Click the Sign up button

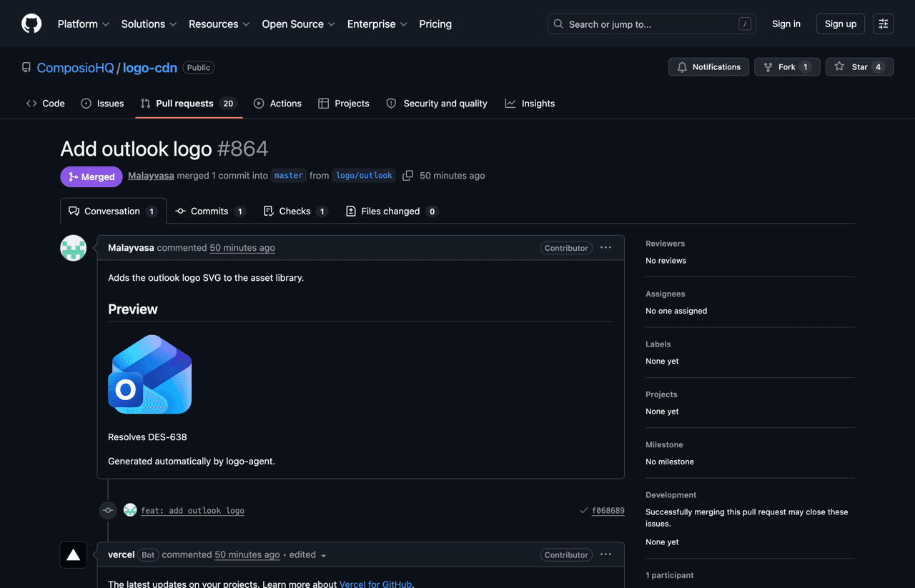coord(841,24)
